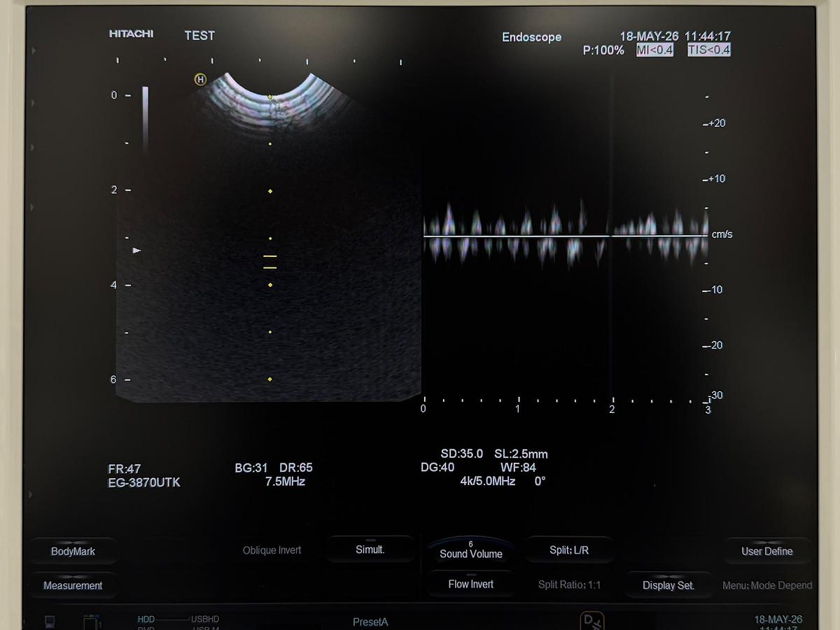Click the 2 second time axis mark
The width and height of the screenshot is (840, 630).
pos(612,409)
